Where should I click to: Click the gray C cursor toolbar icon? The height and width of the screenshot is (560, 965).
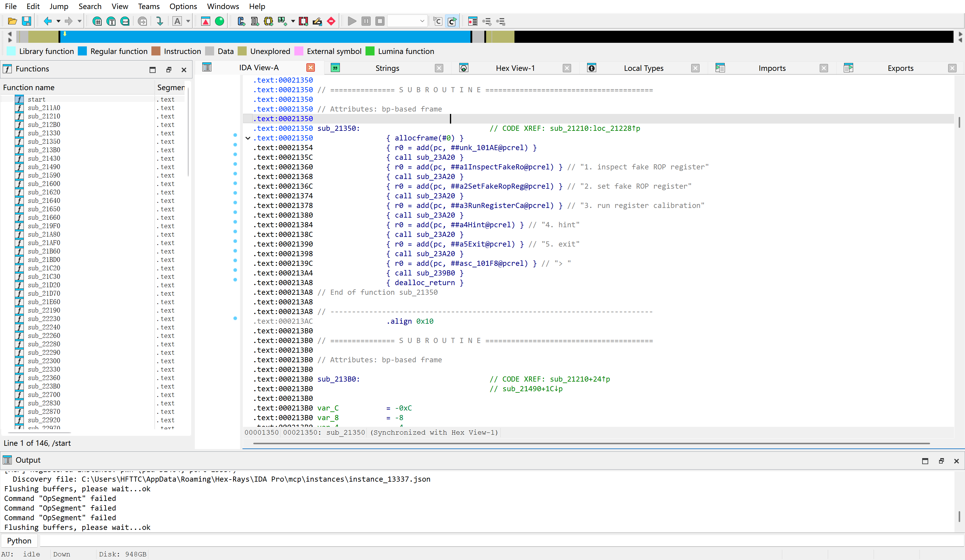tap(438, 21)
